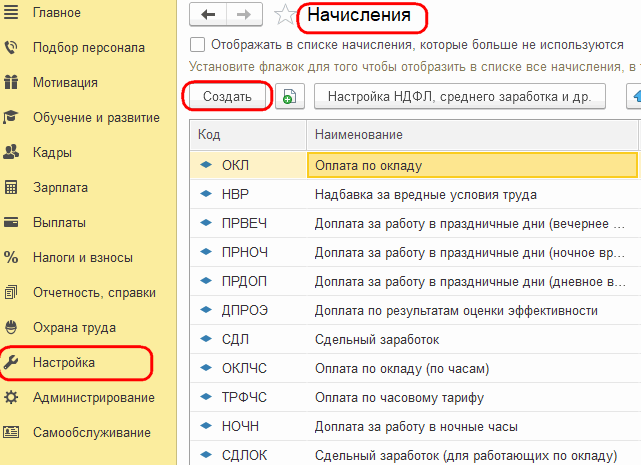Image resolution: width=641 pixels, height=465 pixels.
Task: Go forward with the right arrow button
Action: [244, 15]
